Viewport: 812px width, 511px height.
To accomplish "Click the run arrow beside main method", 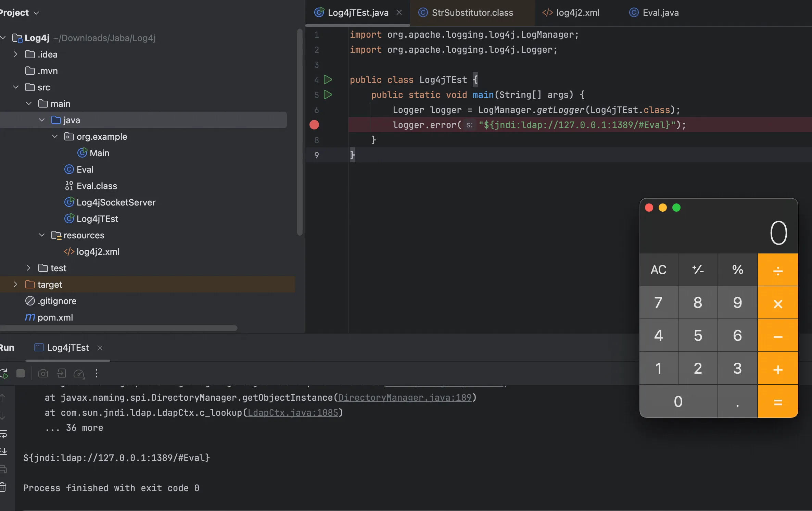I will [328, 95].
